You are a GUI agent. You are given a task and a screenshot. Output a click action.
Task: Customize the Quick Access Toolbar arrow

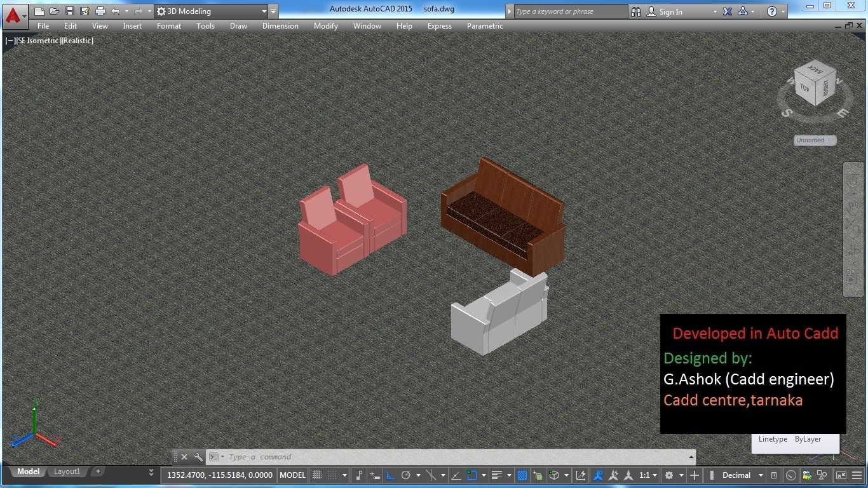[273, 11]
